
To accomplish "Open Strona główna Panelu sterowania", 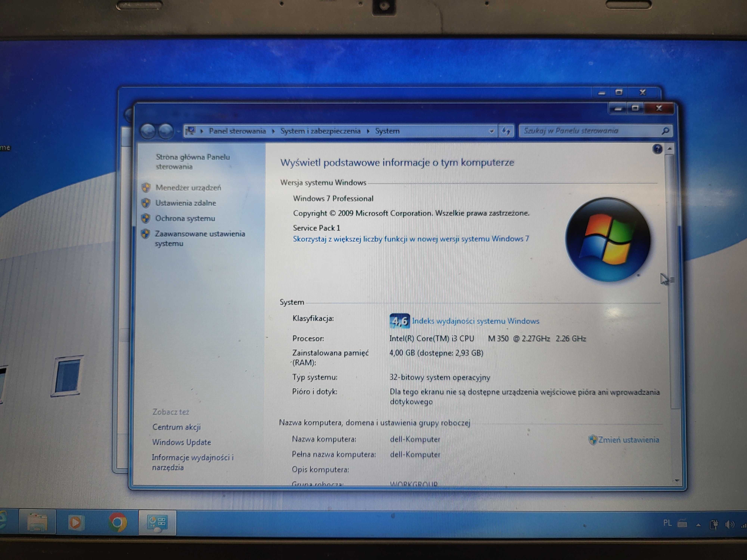I will (193, 162).
